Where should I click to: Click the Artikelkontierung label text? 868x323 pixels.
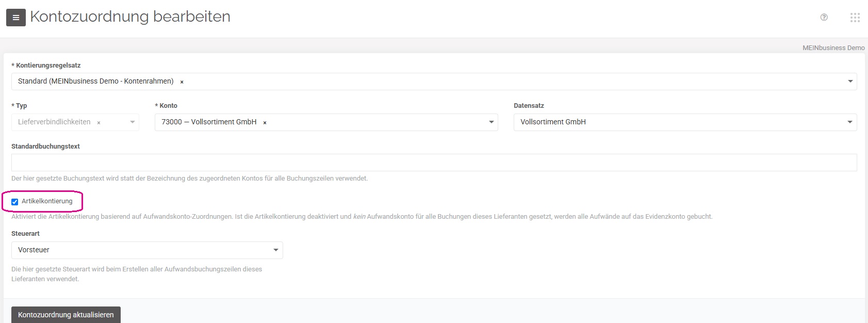47,201
